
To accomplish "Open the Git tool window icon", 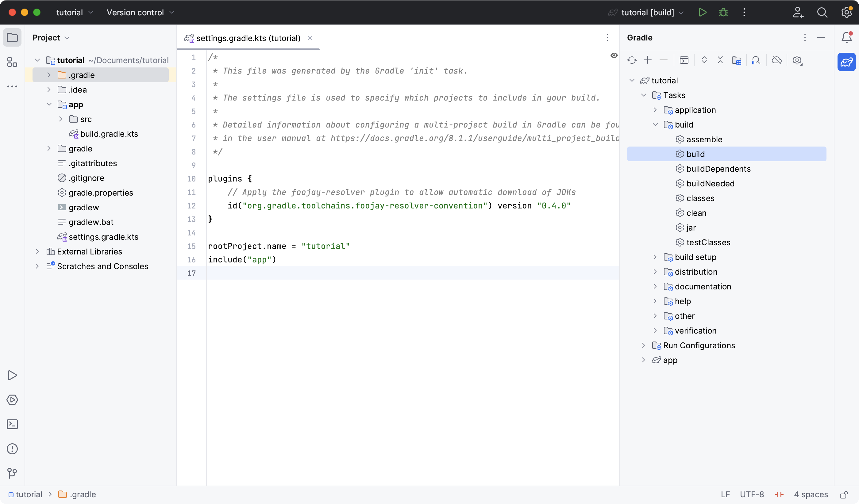I will pyautogui.click(x=12, y=473).
